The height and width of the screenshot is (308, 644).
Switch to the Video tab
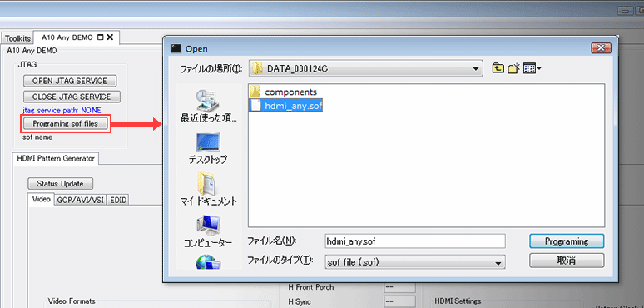coord(41,199)
